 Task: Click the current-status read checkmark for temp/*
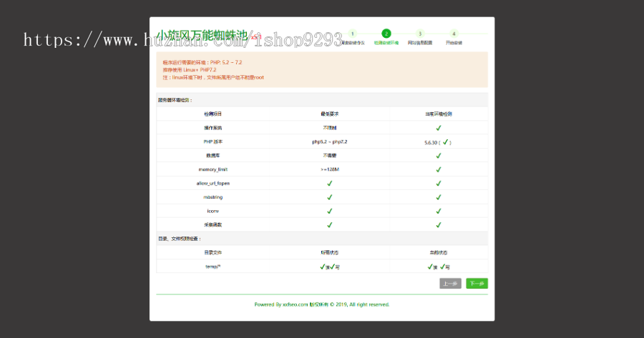431,266
